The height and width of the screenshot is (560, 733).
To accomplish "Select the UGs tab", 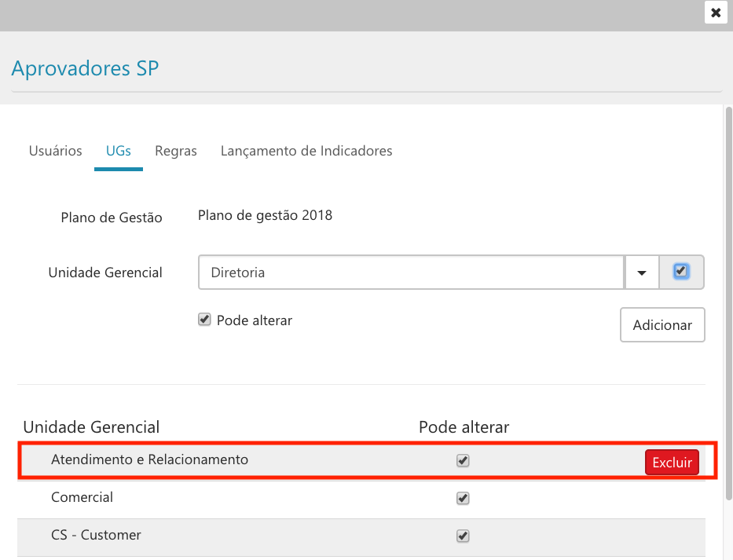I will pos(119,151).
